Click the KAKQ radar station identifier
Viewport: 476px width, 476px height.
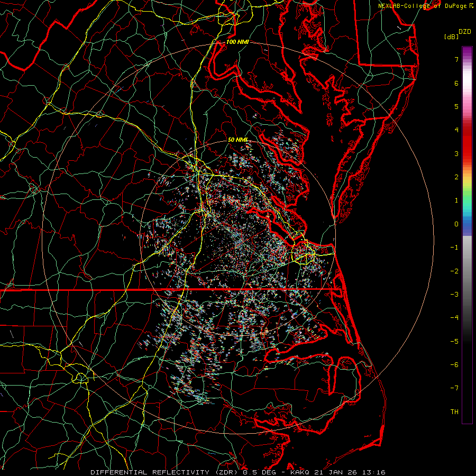click(300, 472)
